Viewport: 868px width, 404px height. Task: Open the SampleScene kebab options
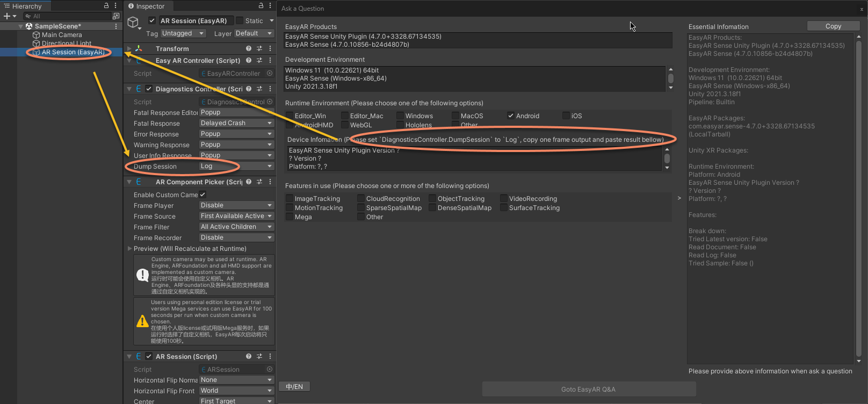[116, 26]
